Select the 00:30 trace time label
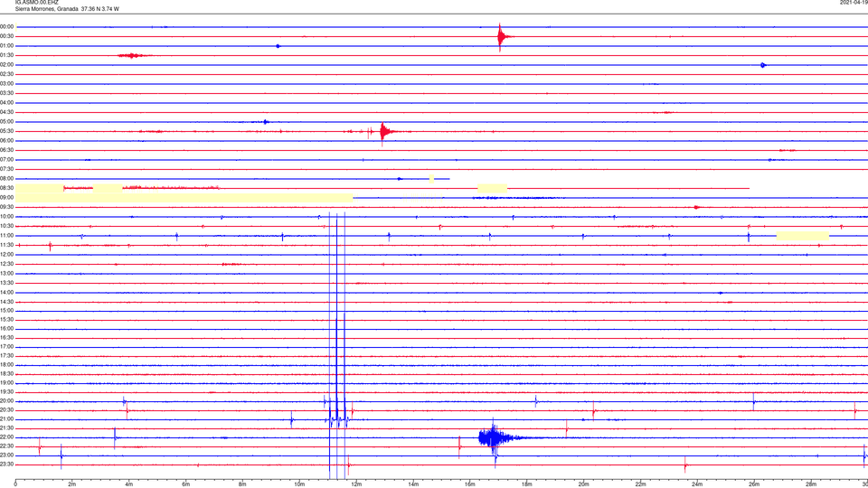This screenshot has width=868, height=488. coord(7,36)
